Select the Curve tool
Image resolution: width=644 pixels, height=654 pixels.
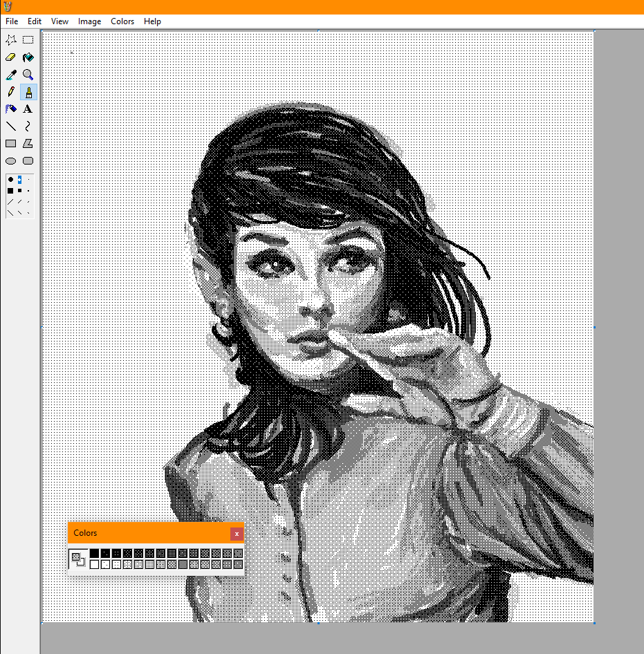click(28, 127)
